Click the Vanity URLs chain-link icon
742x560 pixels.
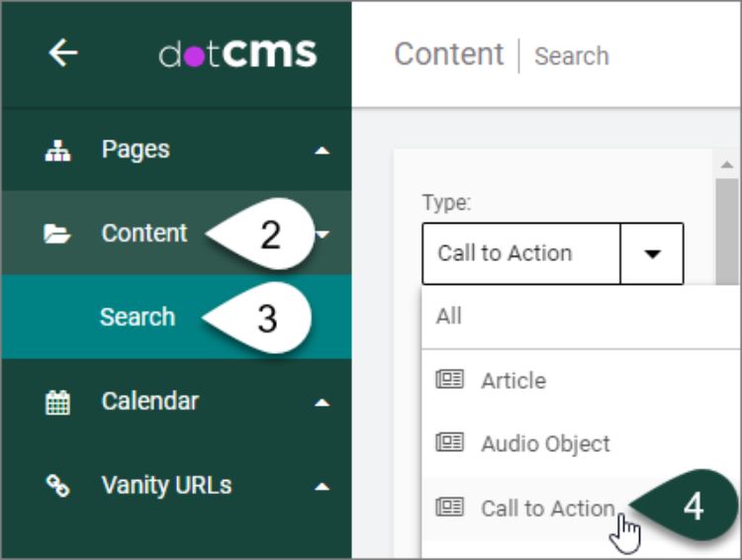[x=57, y=486]
